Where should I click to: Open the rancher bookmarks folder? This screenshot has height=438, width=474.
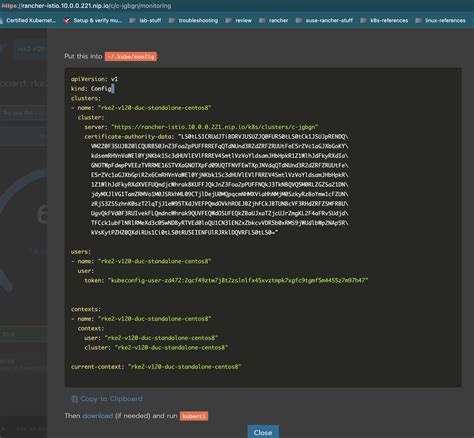click(x=274, y=20)
